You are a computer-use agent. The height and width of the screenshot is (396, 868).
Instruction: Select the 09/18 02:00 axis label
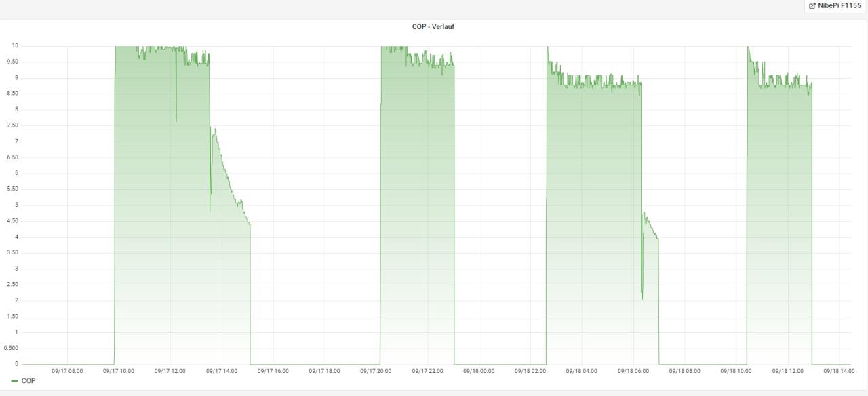[x=530, y=371]
